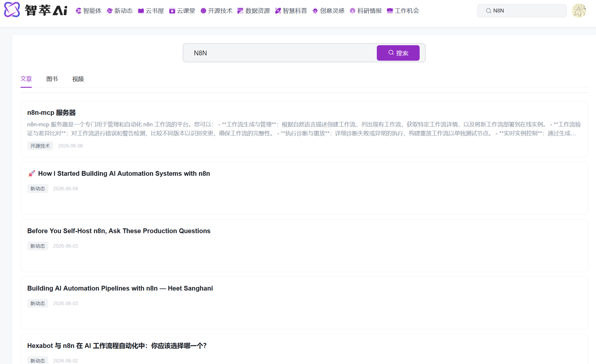
Task: Click 新动态 tag under Heet Sanghani article
Action: coord(38,303)
